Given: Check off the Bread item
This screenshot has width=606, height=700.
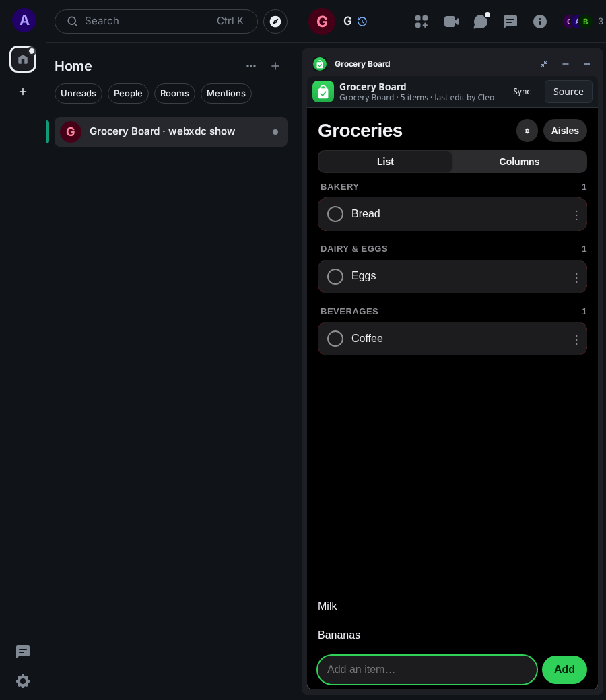Looking at the screenshot, I should 335,214.
